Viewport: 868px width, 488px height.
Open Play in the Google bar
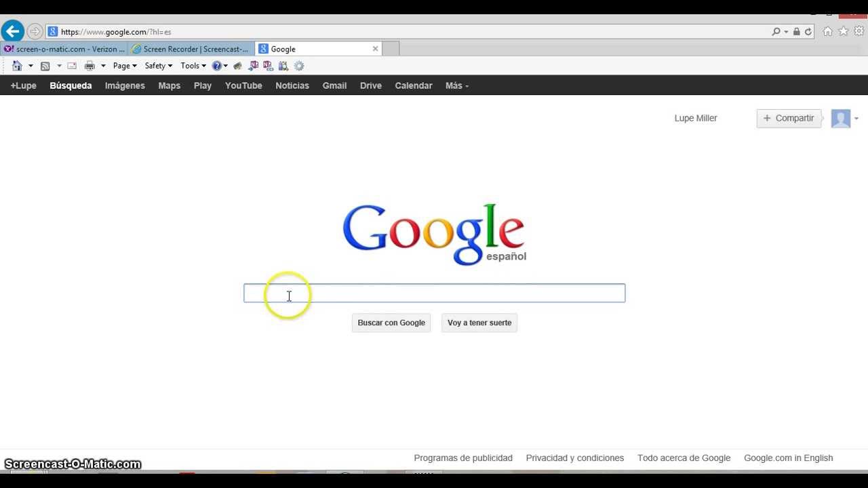pos(203,85)
